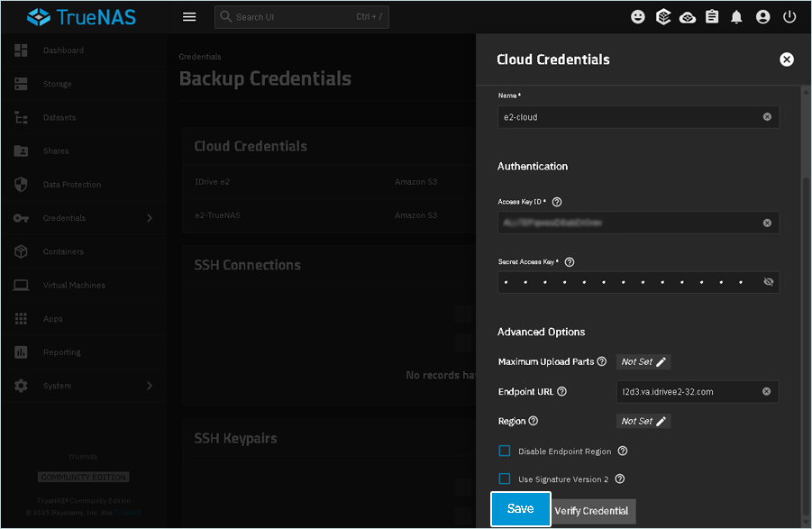The width and height of the screenshot is (812, 529).
Task: Toggle Secret Access Key visibility eye icon
Action: pos(768,282)
